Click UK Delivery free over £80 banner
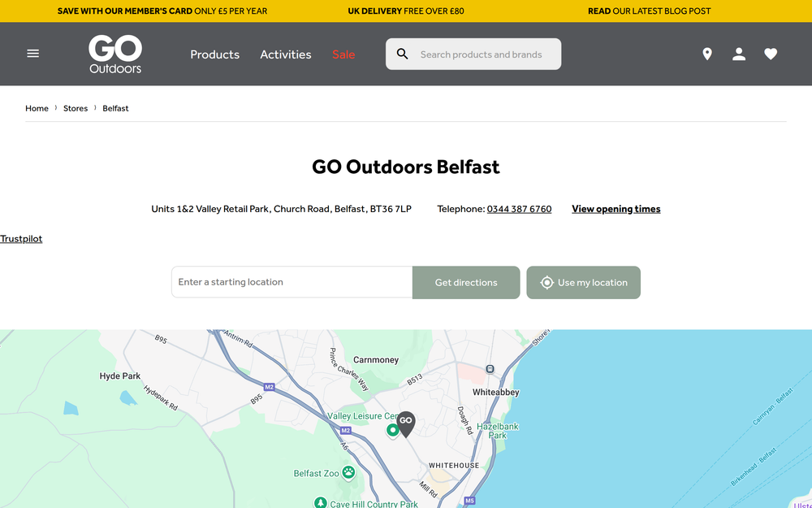The image size is (812, 508). coord(406,11)
